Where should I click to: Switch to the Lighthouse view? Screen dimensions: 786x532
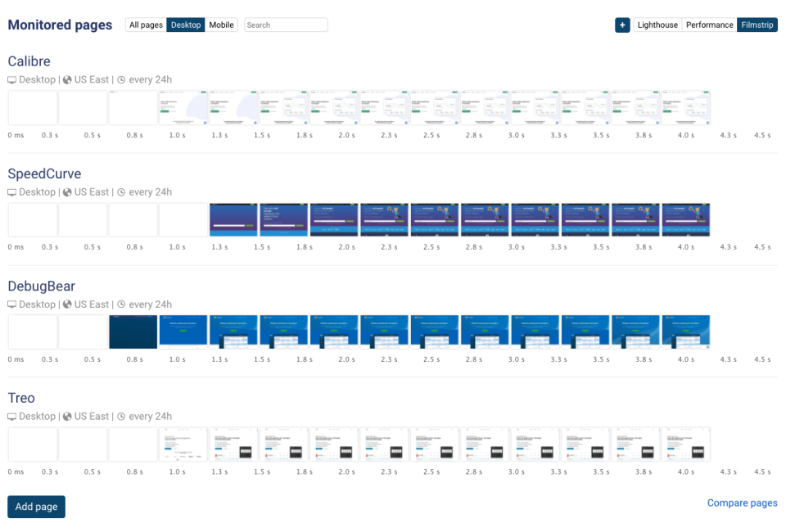[x=657, y=25]
